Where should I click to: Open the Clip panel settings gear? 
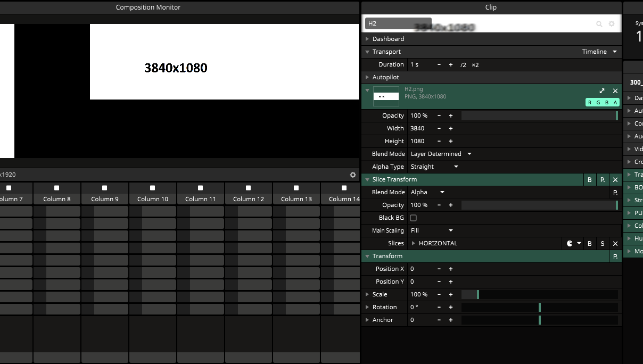(x=612, y=24)
